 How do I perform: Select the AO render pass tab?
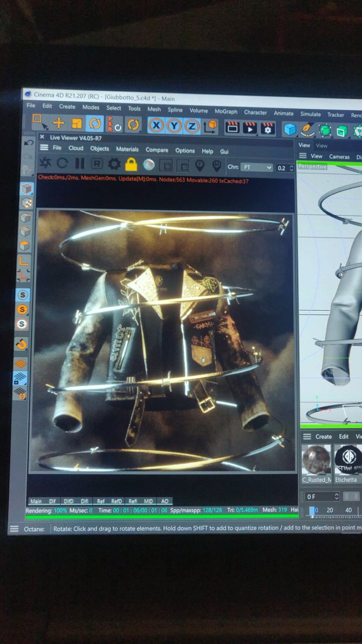point(165,502)
